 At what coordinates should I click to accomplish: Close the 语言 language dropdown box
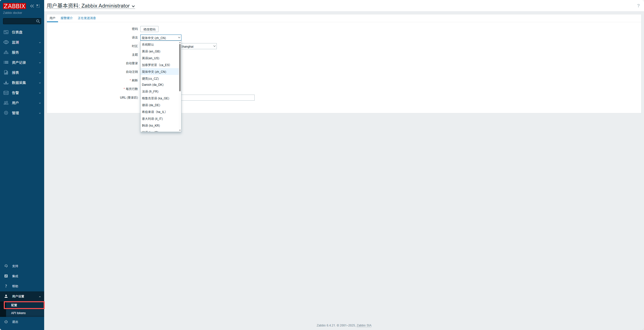tap(161, 38)
